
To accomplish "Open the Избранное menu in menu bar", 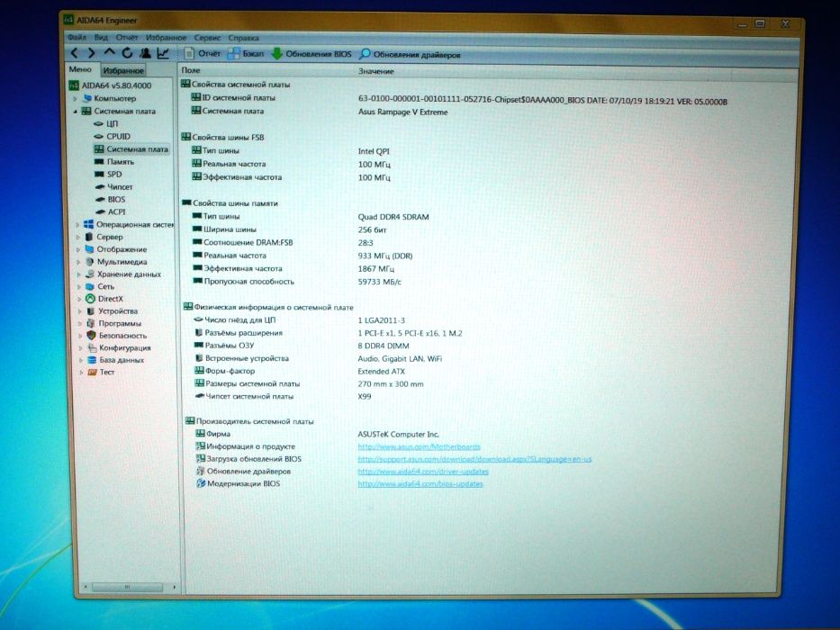I will point(166,38).
